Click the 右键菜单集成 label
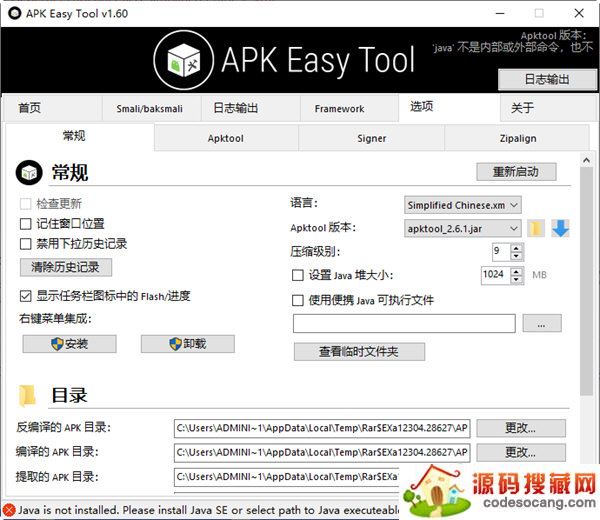Screen dimensions: 600x520 click(x=55, y=318)
